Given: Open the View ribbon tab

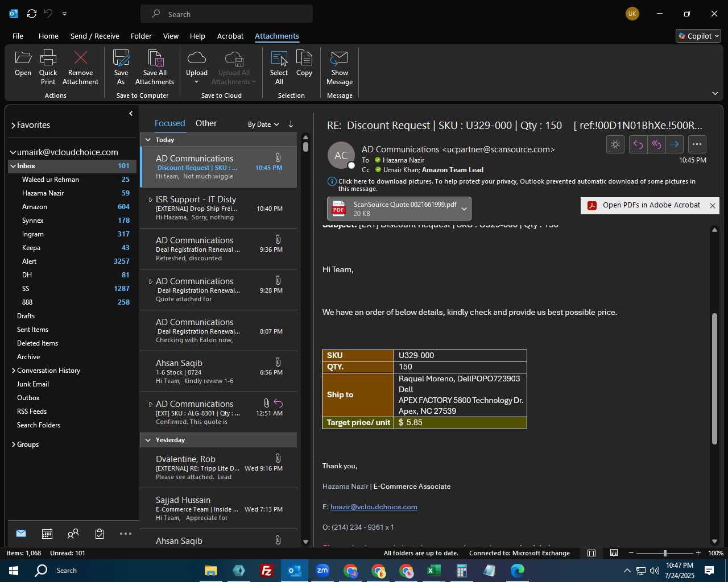Looking at the screenshot, I should (x=171, y=36).
